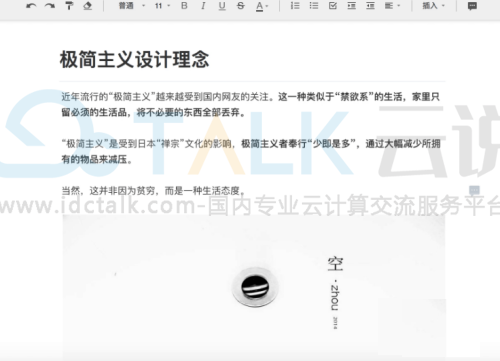Insert a checkbox task list

click(333, 5)
